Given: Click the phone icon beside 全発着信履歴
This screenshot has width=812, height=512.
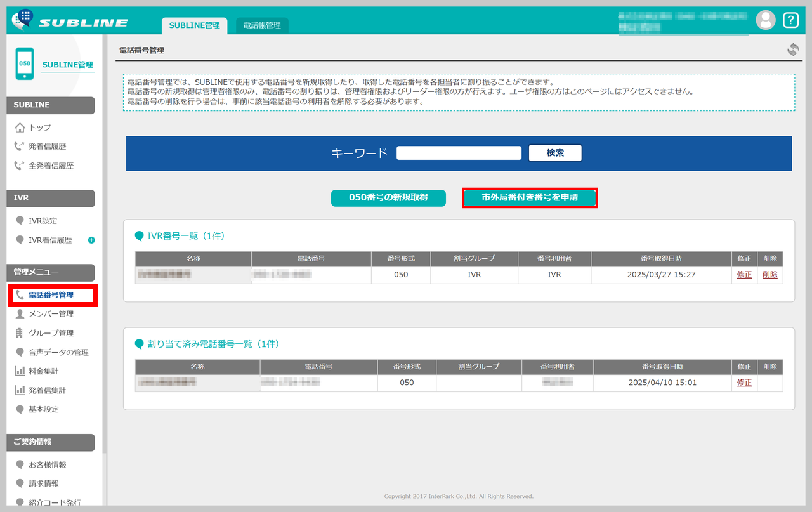Looking at the screenshot, I should pos(20,166).
